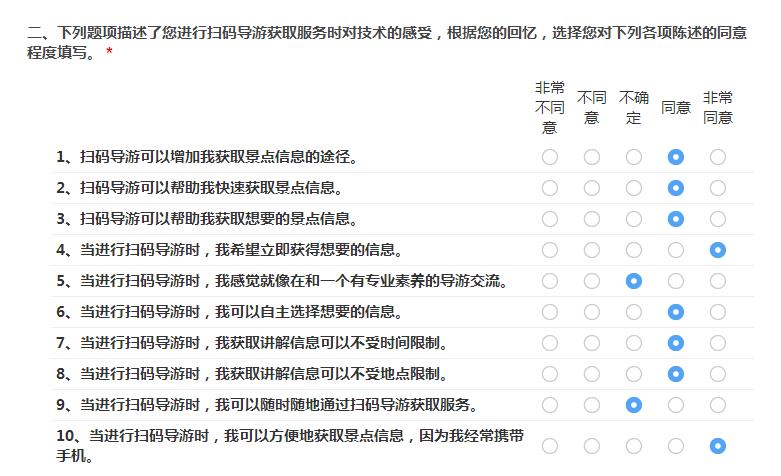Select 不同意 for question 7
The image size is (781, 476).
591,343
